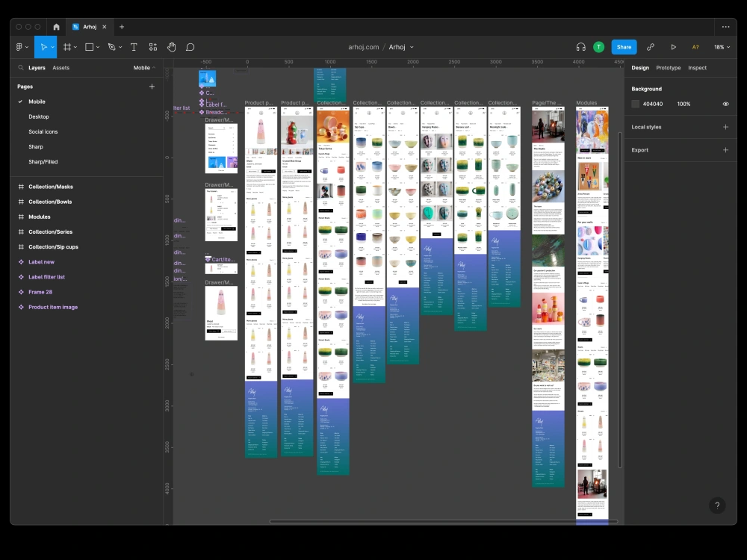The width and height of the screenshot is (747, 560).
Task: Switch to the Layers tab
Action: [37, 68]
